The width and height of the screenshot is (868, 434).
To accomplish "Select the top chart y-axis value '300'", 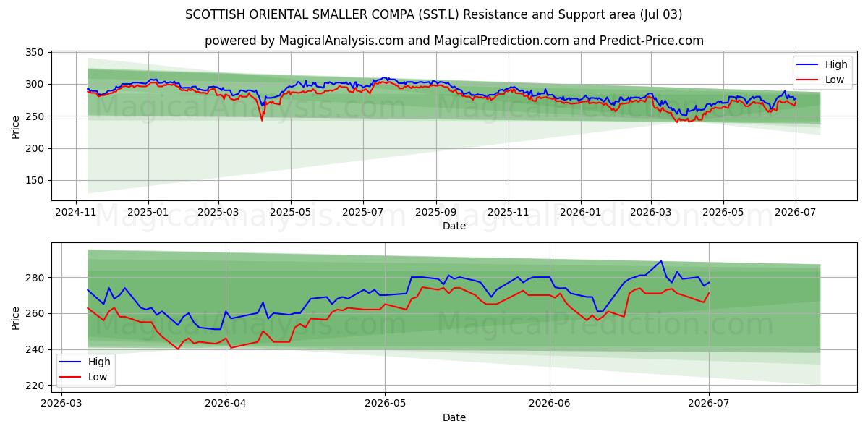I will (36, 84).
